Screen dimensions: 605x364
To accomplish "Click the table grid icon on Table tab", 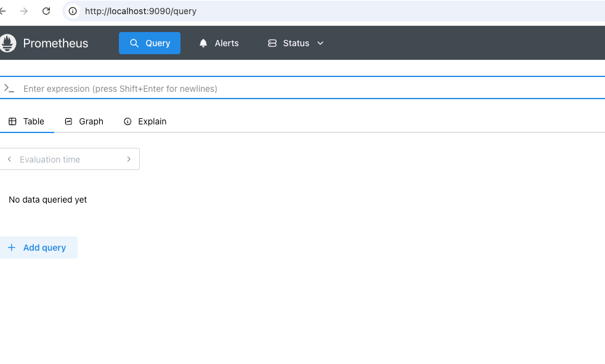I will 12,121.
